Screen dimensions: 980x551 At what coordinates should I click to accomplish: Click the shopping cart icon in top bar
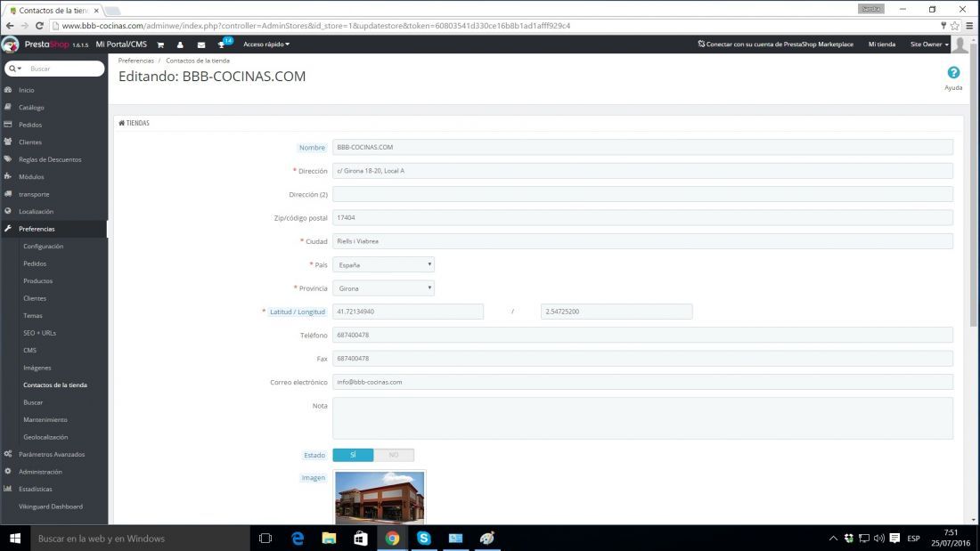click(x=160, y=45)
